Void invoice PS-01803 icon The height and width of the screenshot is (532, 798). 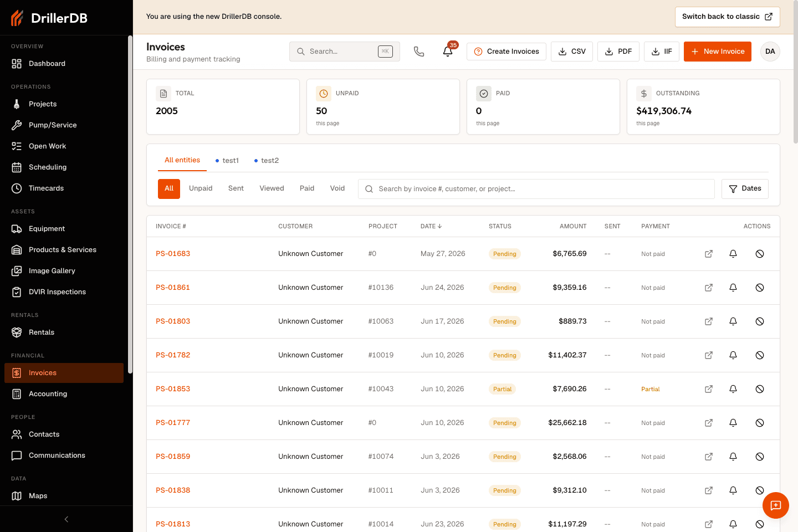coord(760,321)
